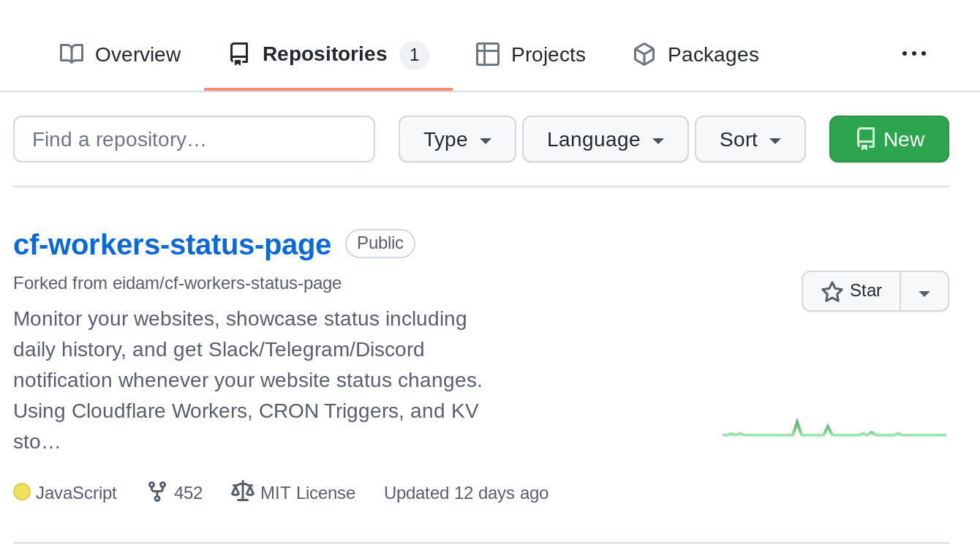Viewport: 980px width, 556px height.
Task: Click the Public visibility badge
Action: coord(380,244)
